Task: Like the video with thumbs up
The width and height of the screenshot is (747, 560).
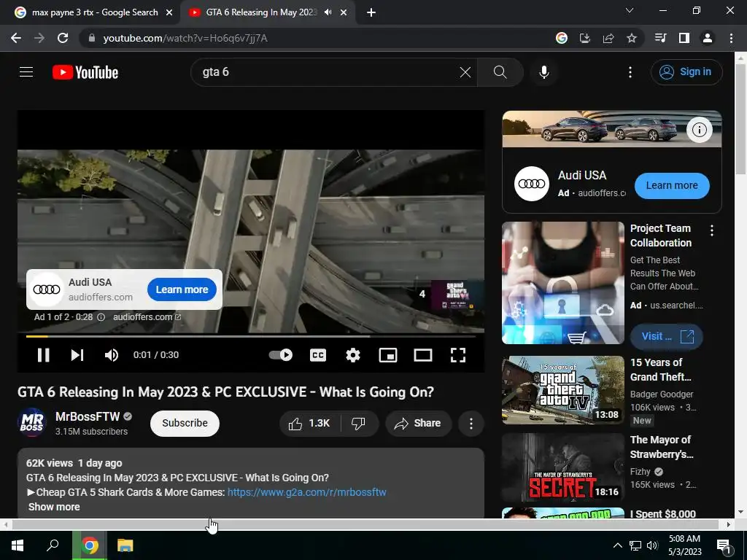Action: pos(309,424)
